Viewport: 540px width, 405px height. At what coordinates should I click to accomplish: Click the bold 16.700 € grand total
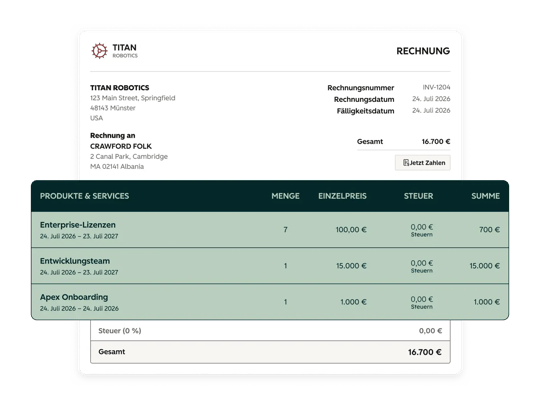coord(425,352)
